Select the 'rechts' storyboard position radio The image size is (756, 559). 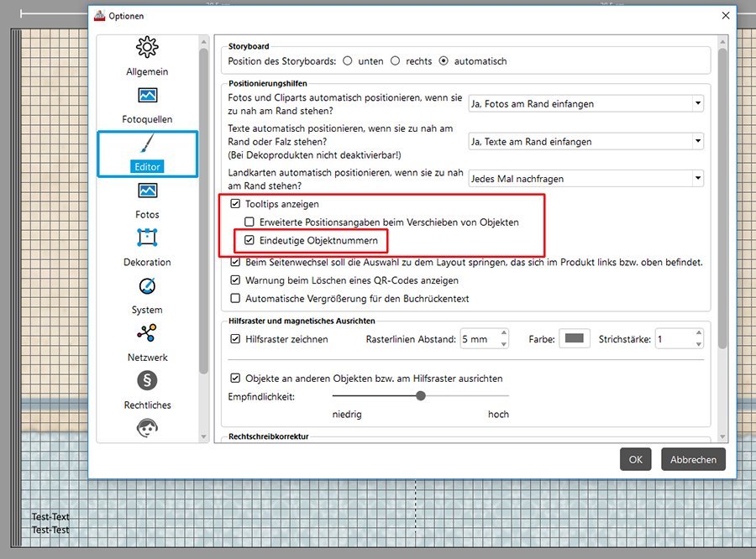point(395,61)
